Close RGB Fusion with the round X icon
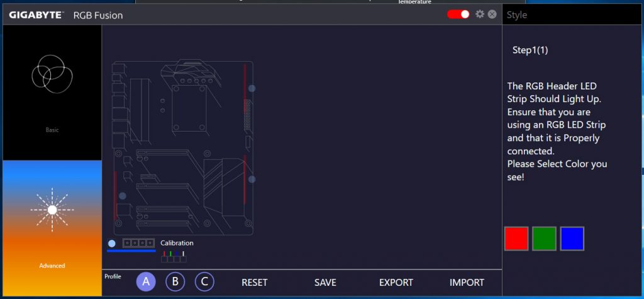Screen dimensions: 644x299 492,14
